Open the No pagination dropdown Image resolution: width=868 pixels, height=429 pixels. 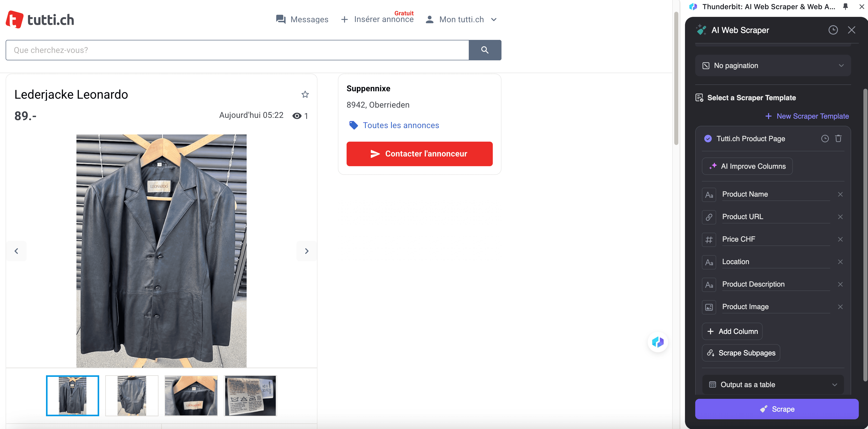[773, 66]
